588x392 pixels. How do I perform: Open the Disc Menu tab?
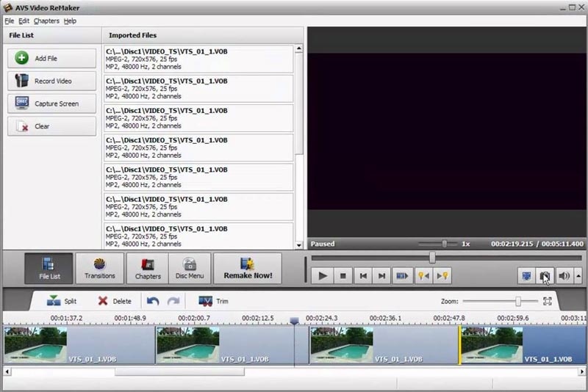pyautogui.click(x=190, y=269)
